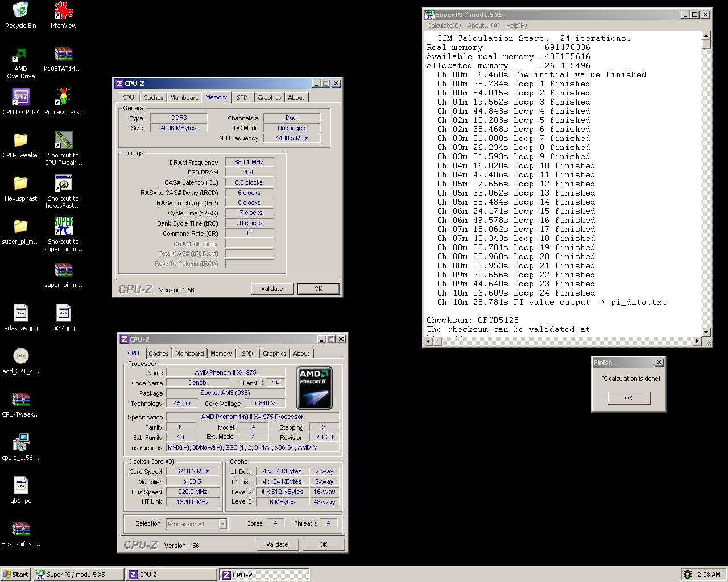Click the Process Lasso tray icon

(x=687, y=575)
